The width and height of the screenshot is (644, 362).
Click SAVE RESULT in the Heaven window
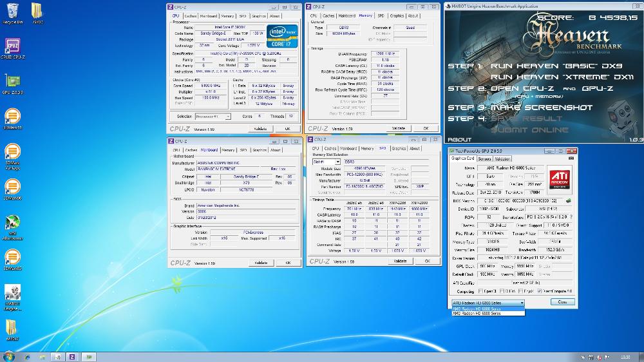coord(527,119)
